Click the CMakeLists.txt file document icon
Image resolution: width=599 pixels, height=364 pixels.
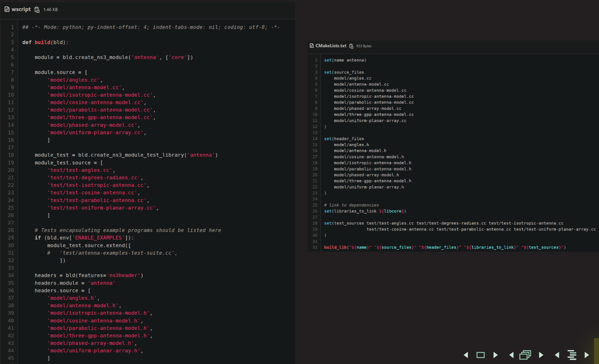pos(312,46)
